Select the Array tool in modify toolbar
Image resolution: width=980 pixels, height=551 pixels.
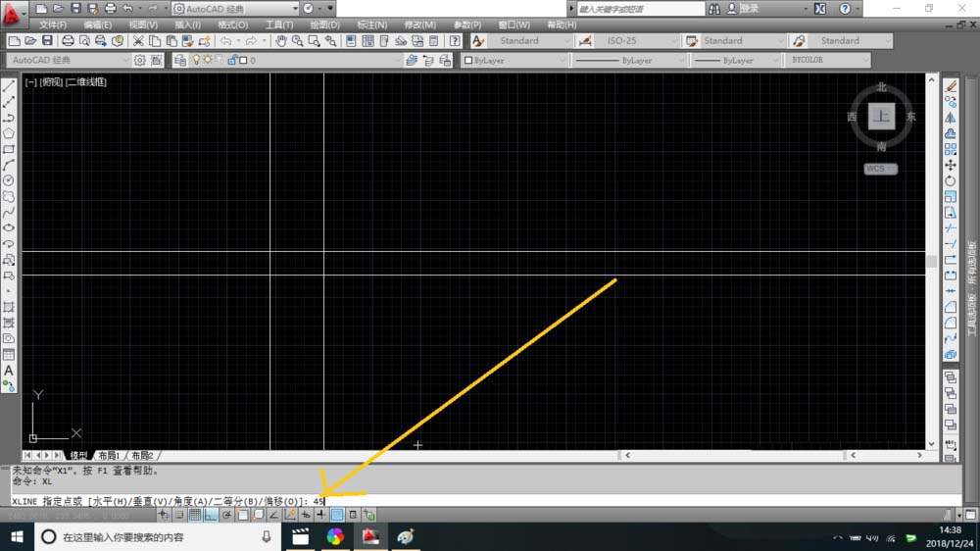tap(951, 149)
